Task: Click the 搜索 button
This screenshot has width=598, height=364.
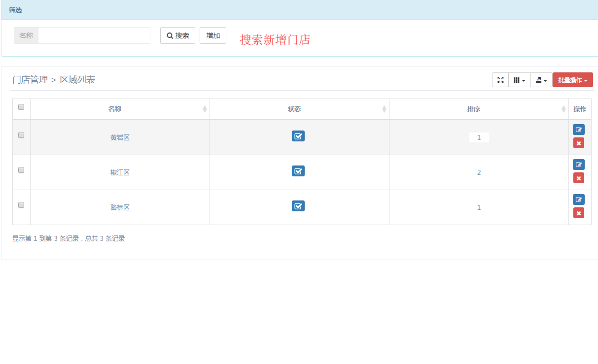Action: pyautogui.click(x=177, y=35)
